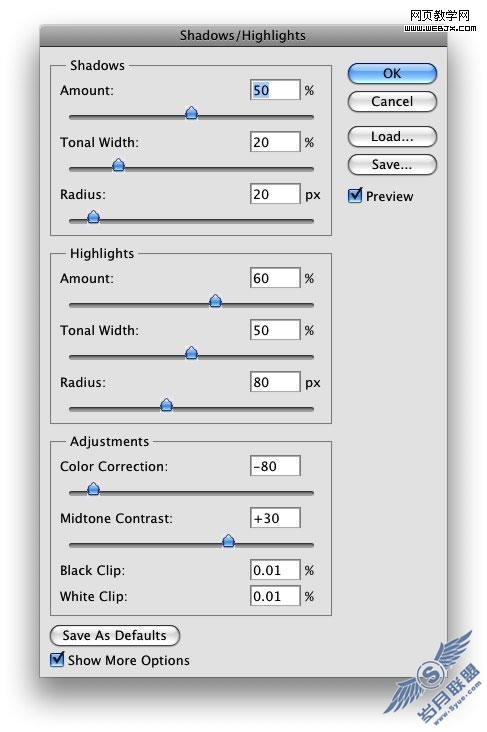
Task: Click the Cancel button
Action: click(392, 102)
